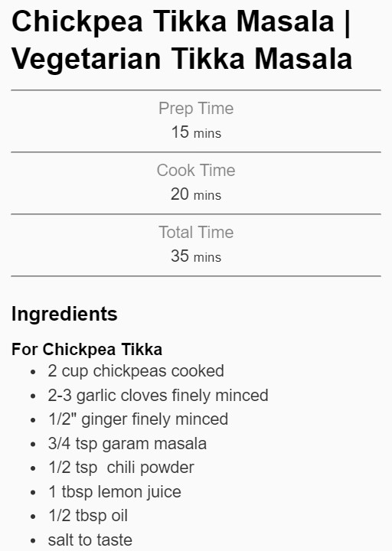This screenshot has height=551, width=392.
Task: Click the 20 mins cook time value
Action: (196, 194)
